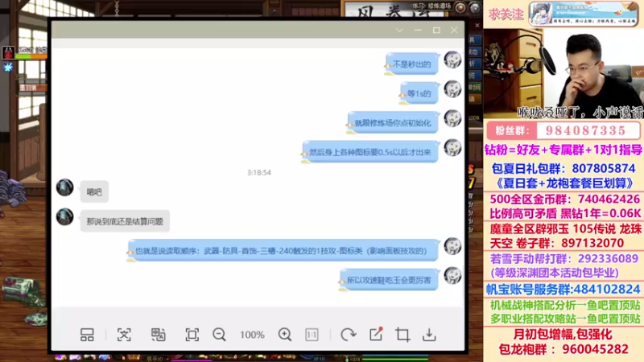Image resolution: width=644 pixels, height=362 pixels.
Task: Download the image with arrow icon
Action: tap(429, 335)
